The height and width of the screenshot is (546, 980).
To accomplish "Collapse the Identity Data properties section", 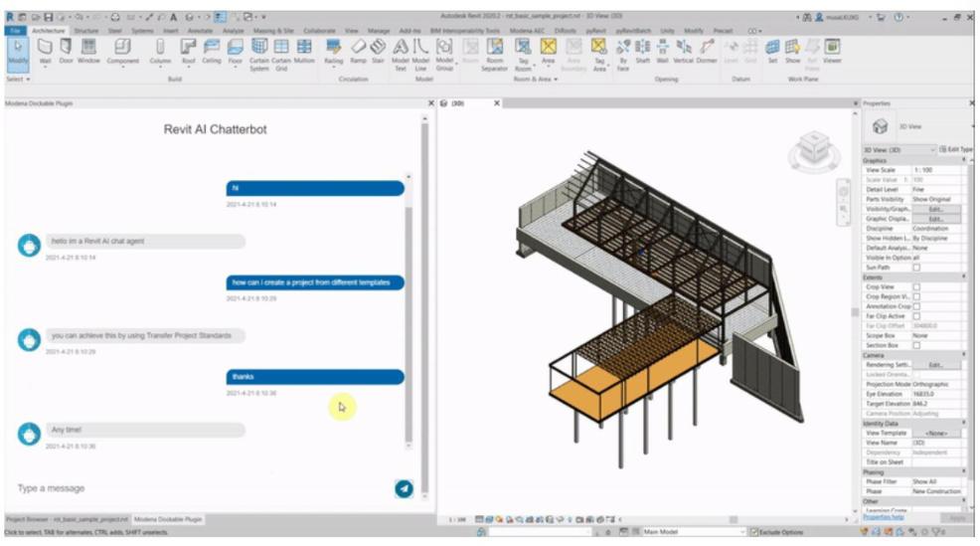I will click(963, 424).
